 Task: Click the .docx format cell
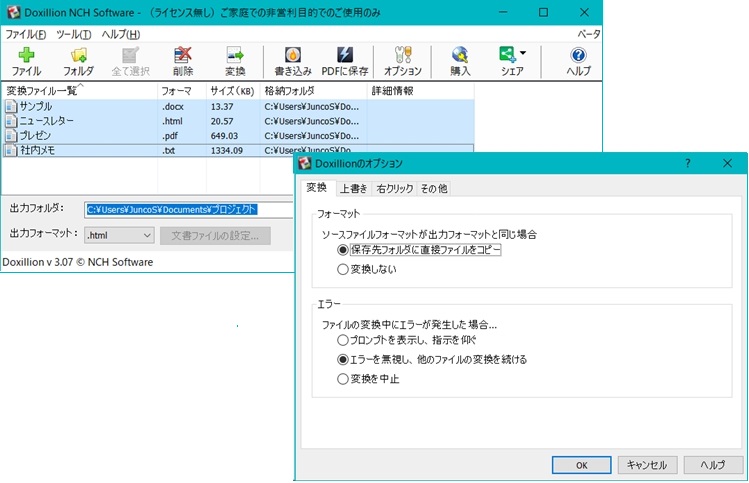[172, 107]
